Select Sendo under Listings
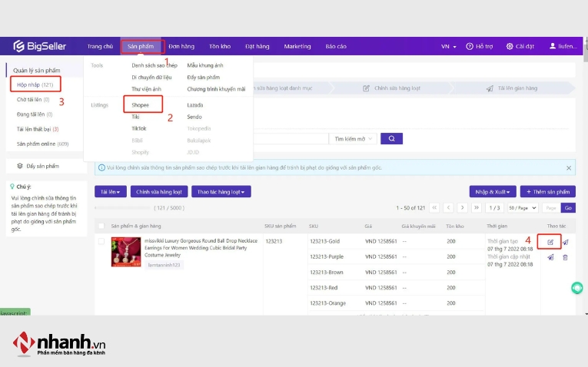588x367 pixels. click(194, 117)
